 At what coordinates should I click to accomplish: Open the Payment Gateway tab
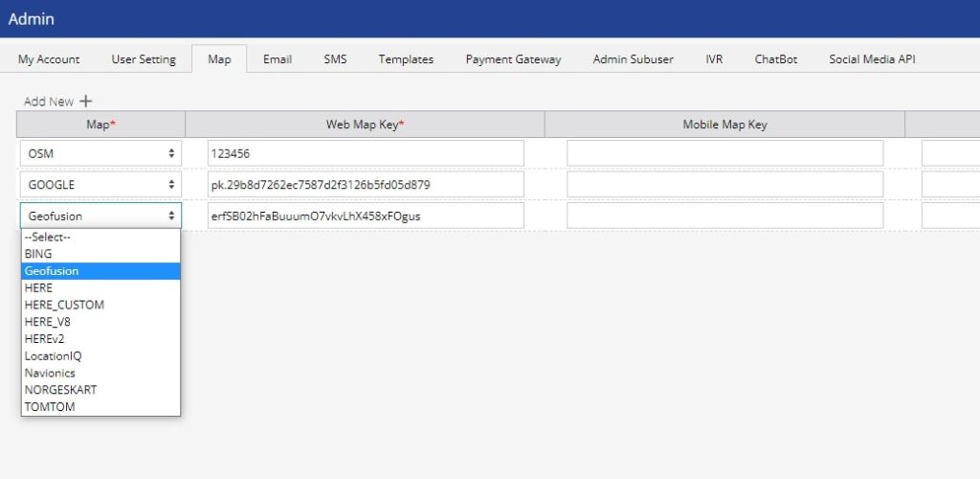click(513, 59)
